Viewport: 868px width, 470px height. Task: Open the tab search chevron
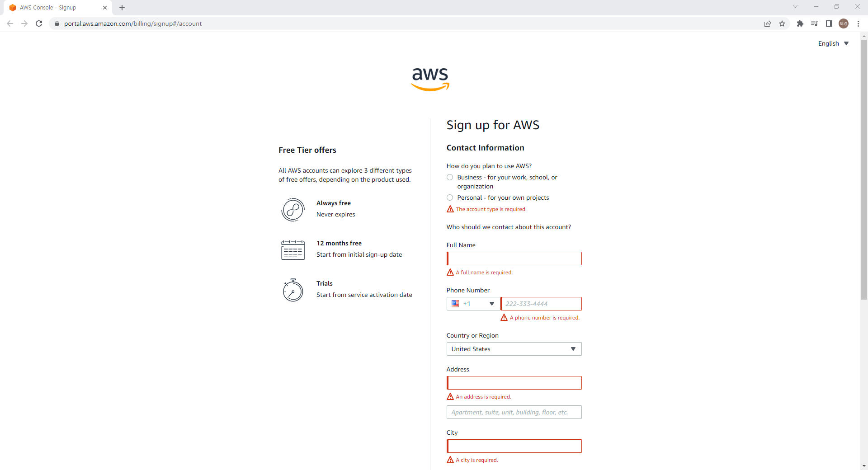795,6
